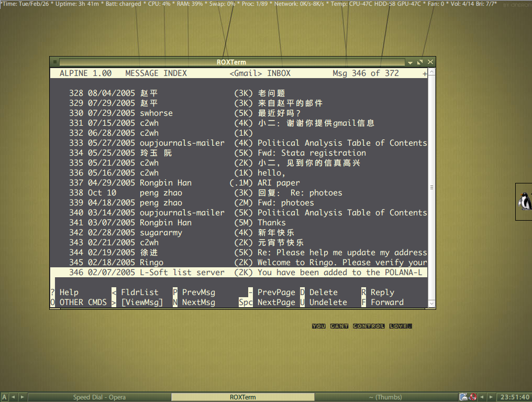Viewport: 532px width, 402px height.
Task: Select the 'ARI paper' message from Rongbin Han
Action: [x=239, y=183]
